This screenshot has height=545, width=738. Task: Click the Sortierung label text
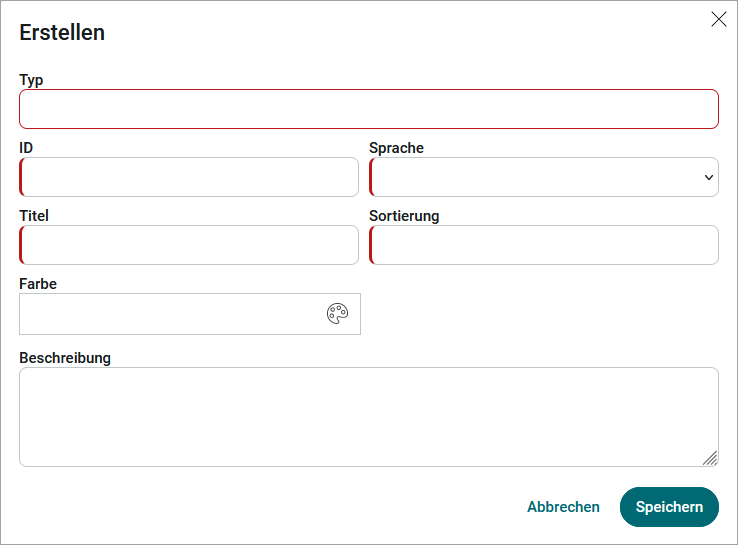[x=404, y=216]
